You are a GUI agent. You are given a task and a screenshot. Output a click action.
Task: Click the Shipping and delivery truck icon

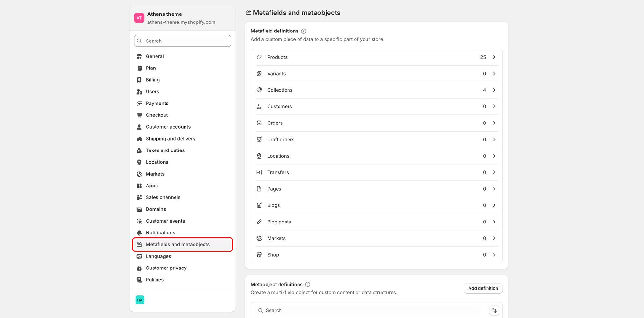(x=139, y=139)
